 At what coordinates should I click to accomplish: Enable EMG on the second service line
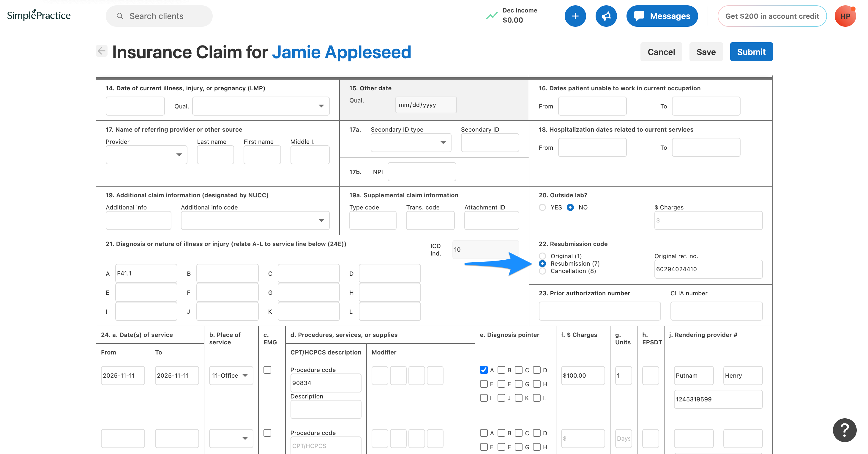tap(267, 433)
